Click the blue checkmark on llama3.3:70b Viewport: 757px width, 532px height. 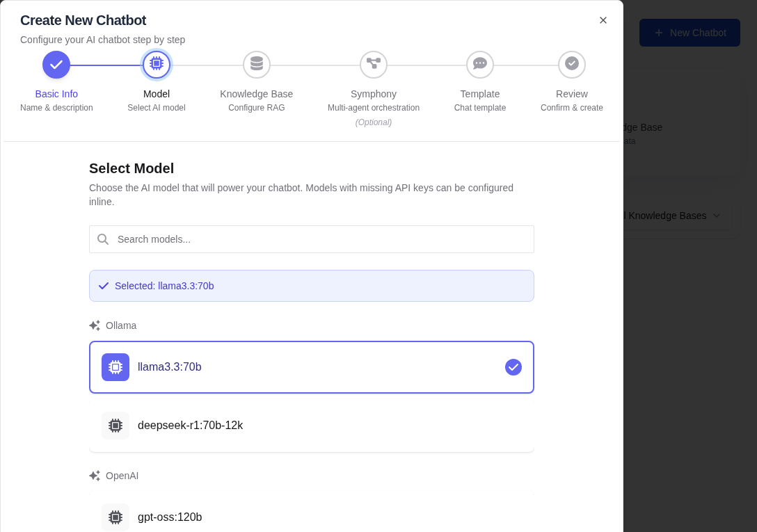click(513, 367)
